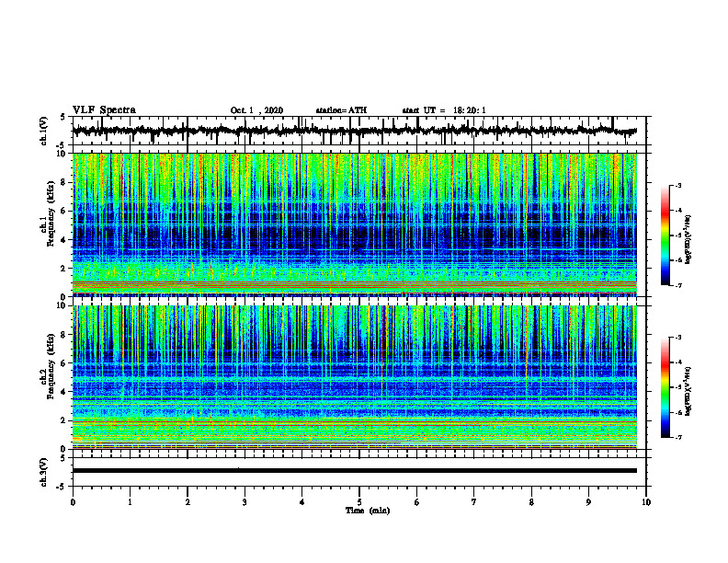The width and height of the screenshot is (728, 563).
Task: Click the ch.1 colorbar "-7" scale value
Action: point(678,285)
